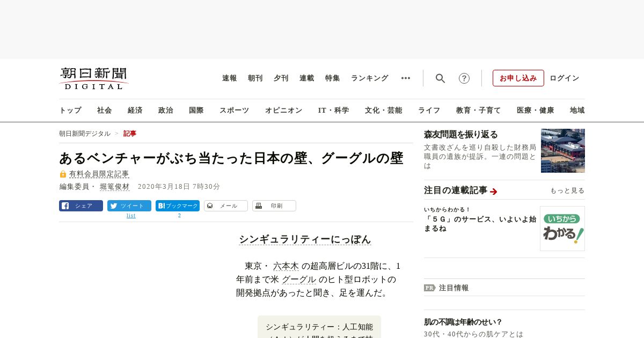Go to the オピニオン section tab
644x338 pixels.
(x=283, y=111)
